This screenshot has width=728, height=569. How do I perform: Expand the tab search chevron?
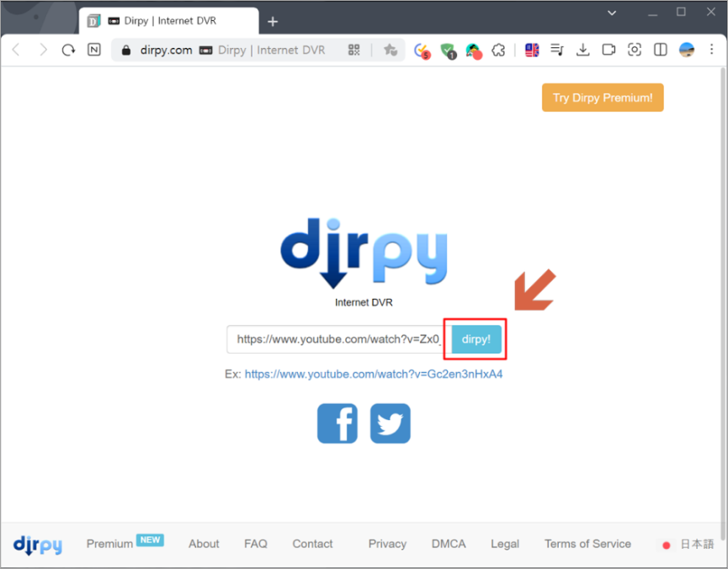point(612,13)
